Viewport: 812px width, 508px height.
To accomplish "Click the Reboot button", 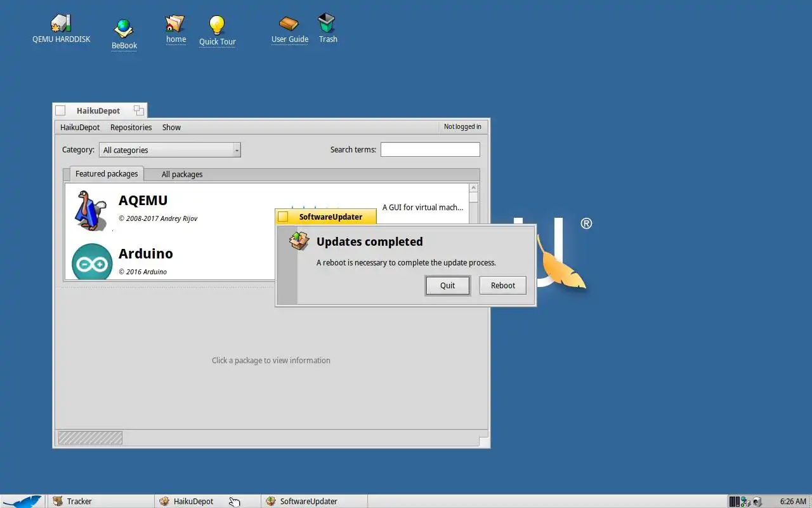I will [x=503, y=285].
